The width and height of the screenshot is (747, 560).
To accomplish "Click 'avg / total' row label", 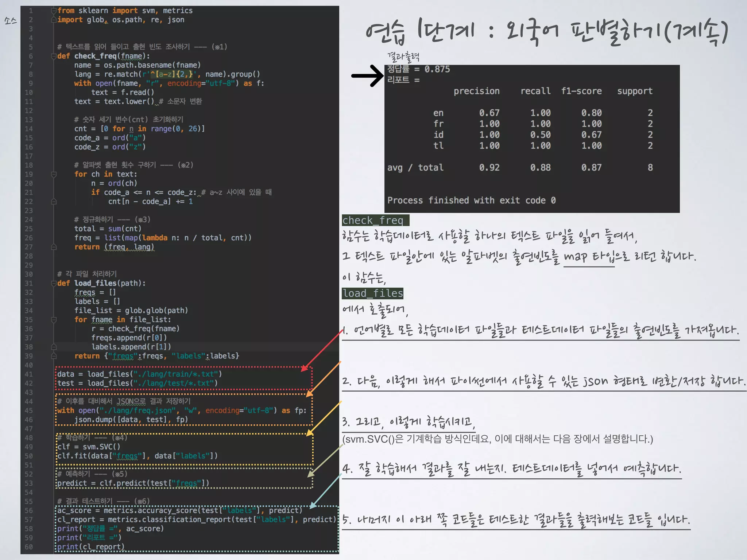I will [x=415, y=168].
